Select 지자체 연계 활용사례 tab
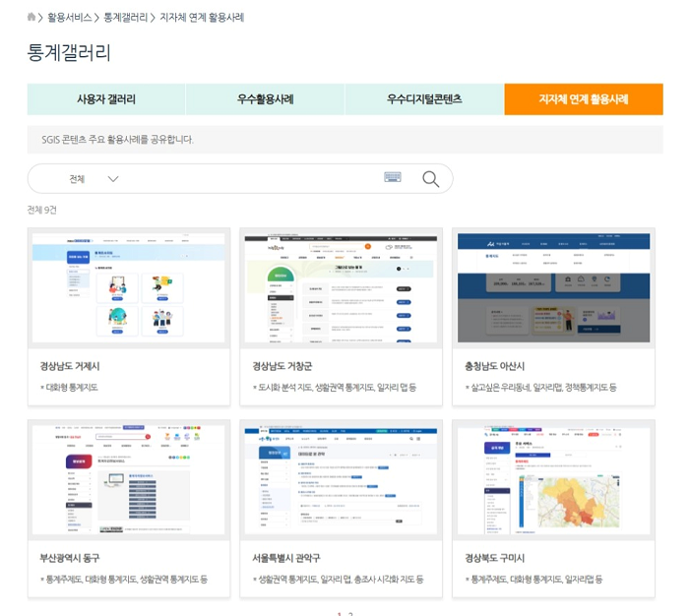Screen dimensions: 689x616 (584, 99)
